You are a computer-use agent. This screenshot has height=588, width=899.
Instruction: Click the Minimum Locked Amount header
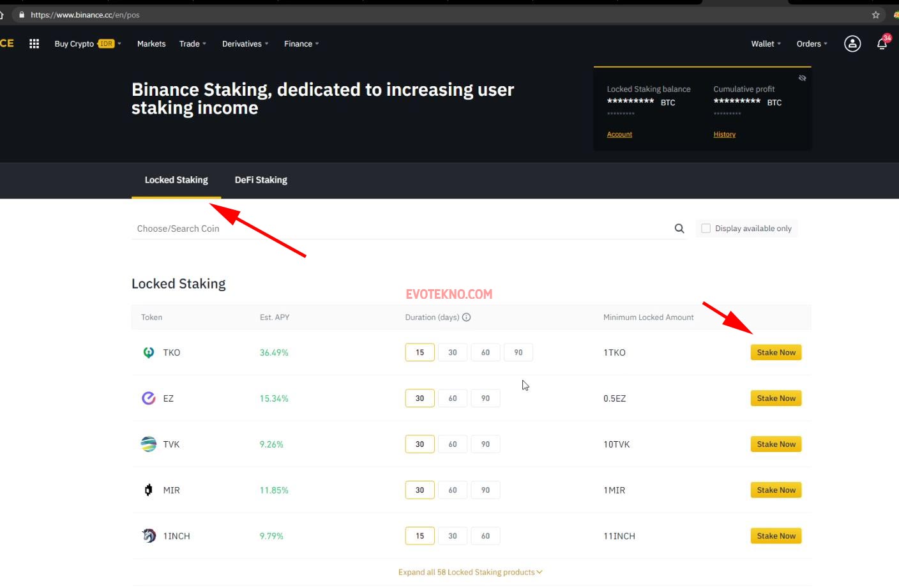649,317
